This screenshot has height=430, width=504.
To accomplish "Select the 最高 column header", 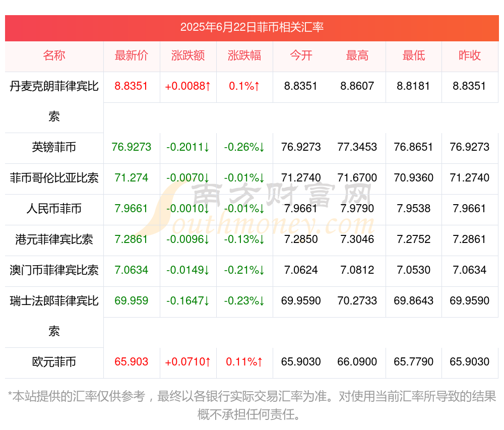I will coord(357,55).
